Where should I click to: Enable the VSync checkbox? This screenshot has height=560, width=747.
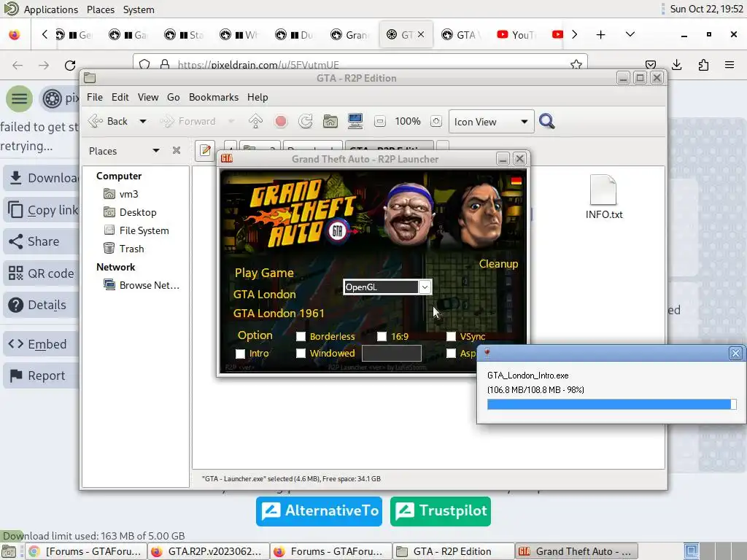point(451,336)
